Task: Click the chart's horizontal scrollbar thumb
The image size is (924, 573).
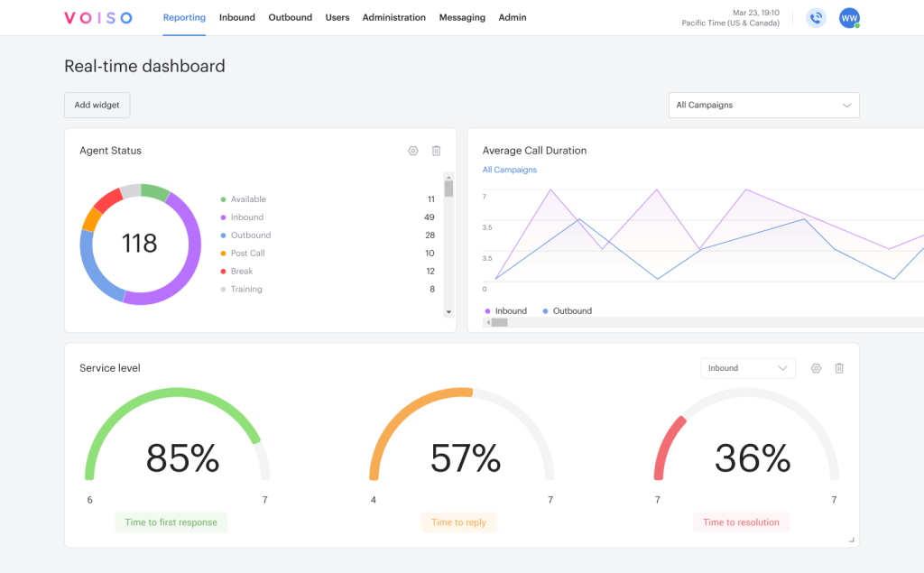Action: click(x=500, y=322)
